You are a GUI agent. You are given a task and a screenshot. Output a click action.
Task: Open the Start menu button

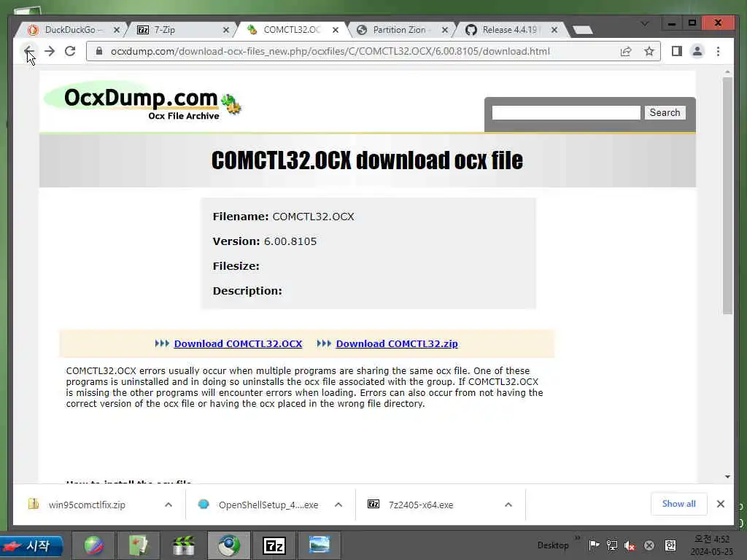pos(32,545)
